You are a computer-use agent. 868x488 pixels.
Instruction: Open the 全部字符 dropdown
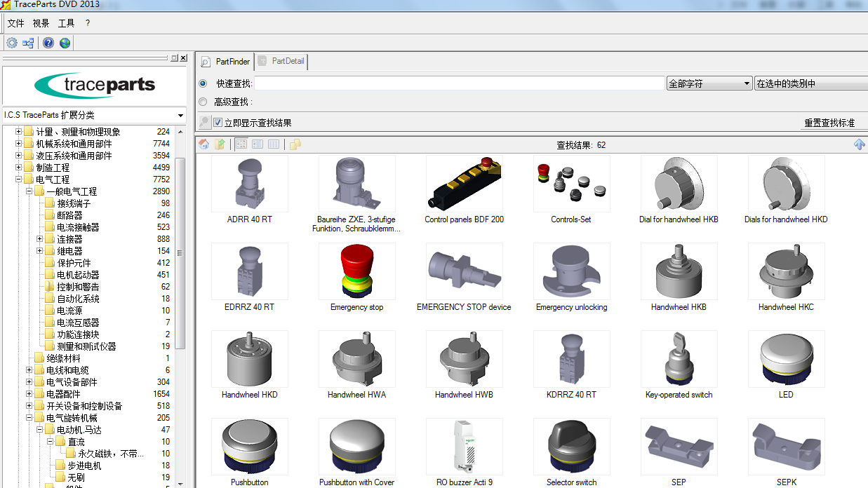[x=748, y=83]
